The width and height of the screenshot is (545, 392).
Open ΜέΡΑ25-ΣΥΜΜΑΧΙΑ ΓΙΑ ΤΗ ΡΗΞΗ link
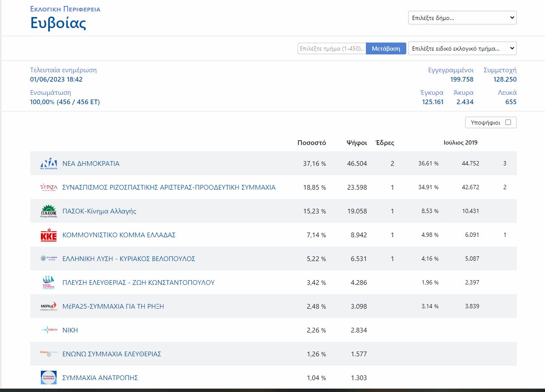(x=113, y=307)
